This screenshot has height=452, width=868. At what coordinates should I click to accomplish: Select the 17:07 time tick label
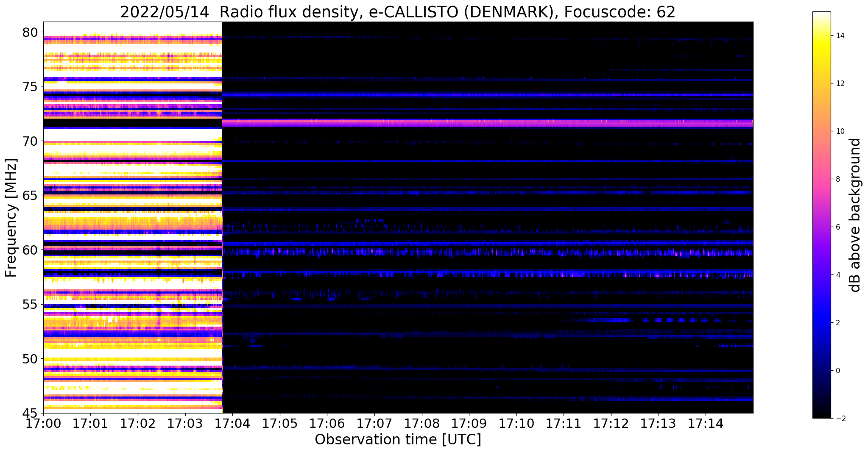374,423
